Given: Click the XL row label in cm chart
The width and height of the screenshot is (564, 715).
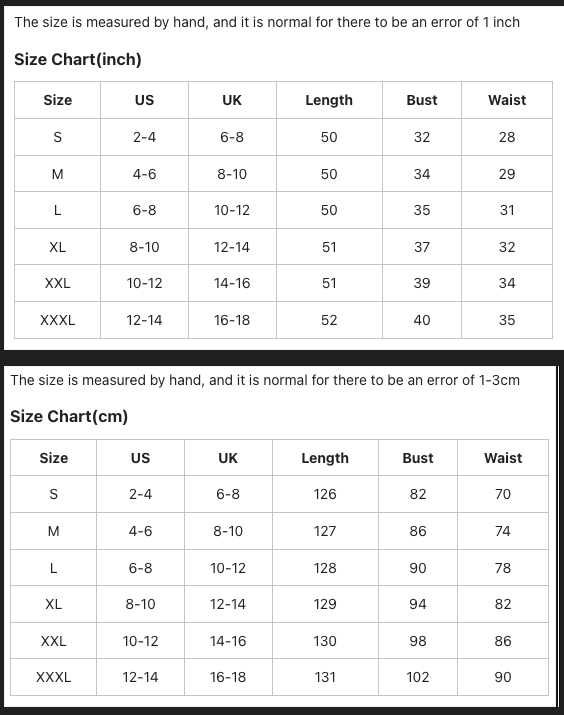Looking at the screenshot, I should click(53, 604).
